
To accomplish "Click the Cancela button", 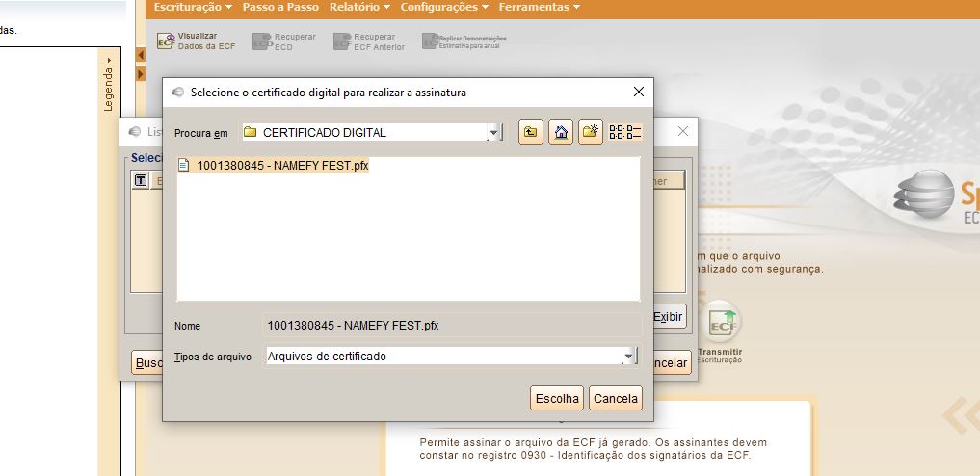I will [616, 399].
